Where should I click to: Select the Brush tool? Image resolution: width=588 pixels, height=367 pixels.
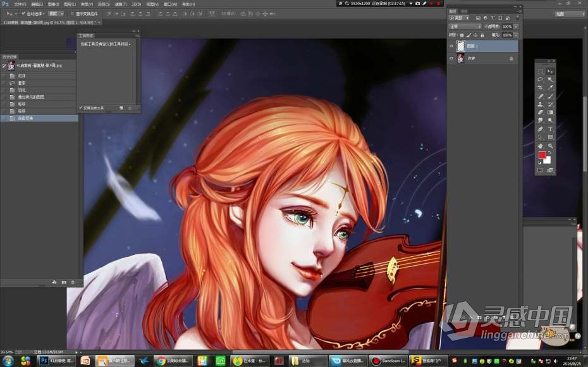[x=550, y=96]
